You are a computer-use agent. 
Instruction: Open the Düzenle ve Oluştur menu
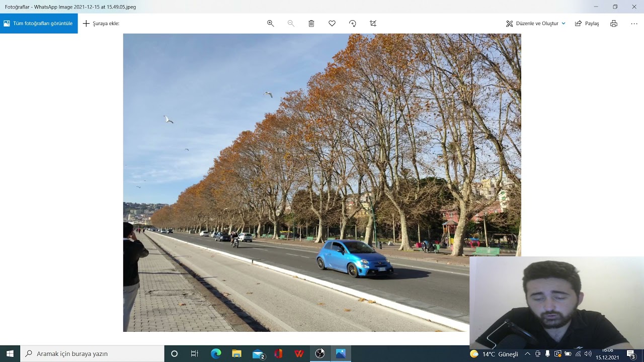click(x=536, y=24)
